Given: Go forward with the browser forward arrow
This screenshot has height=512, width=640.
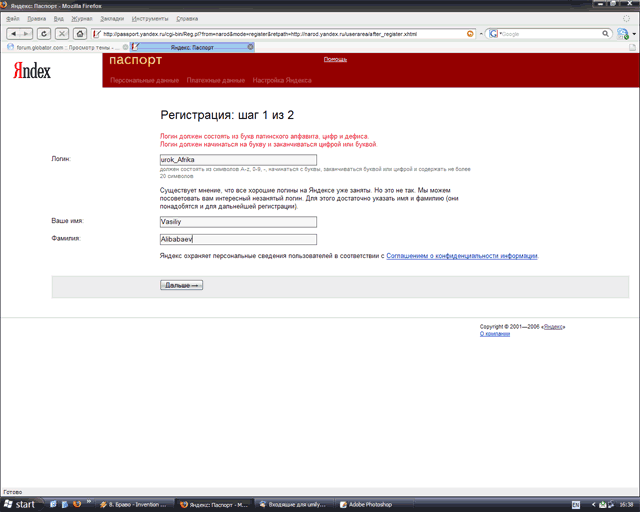Looking at the screenshot, I should point(26,34).
